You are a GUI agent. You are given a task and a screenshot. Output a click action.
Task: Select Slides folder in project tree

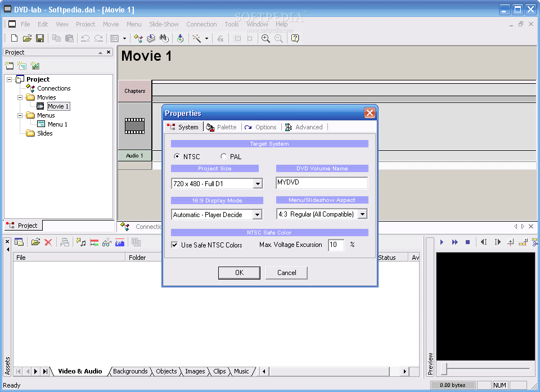(45, 133)
